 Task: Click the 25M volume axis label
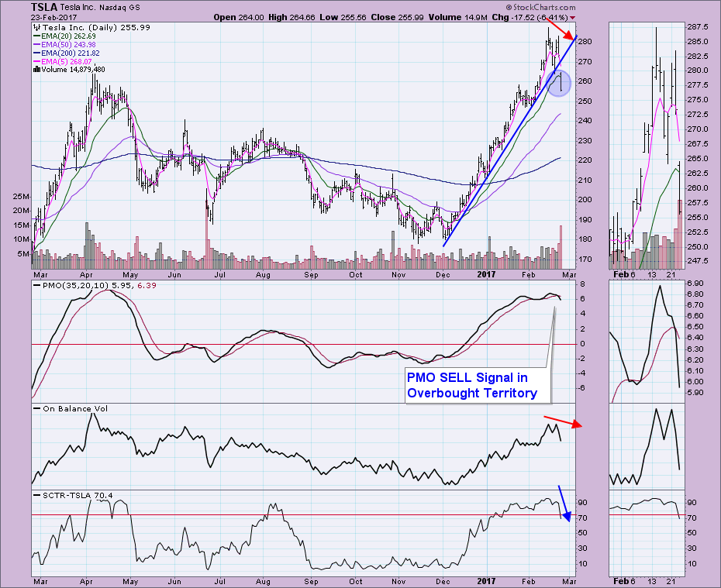click(x=21, y=197)
